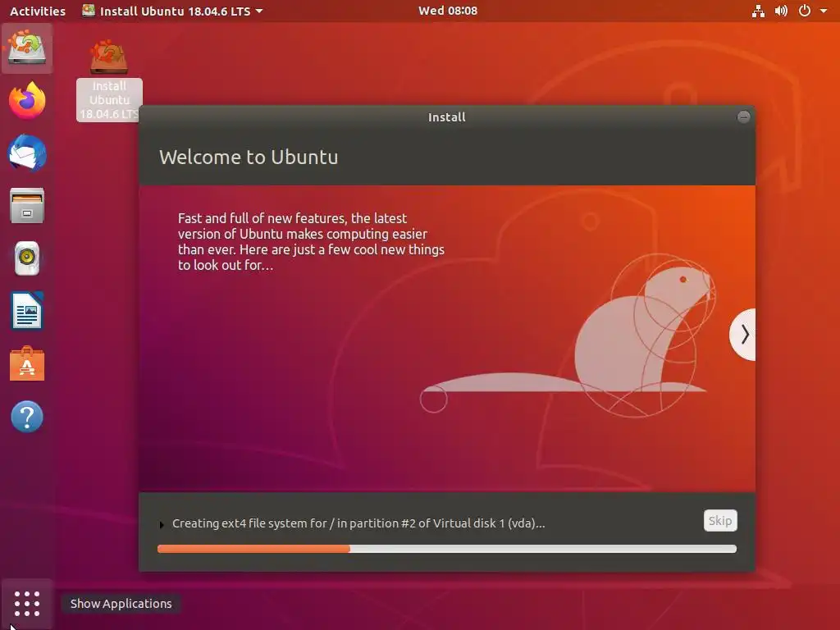
Task: Expand installation details disclosure triangle
Action: (162, 524)
